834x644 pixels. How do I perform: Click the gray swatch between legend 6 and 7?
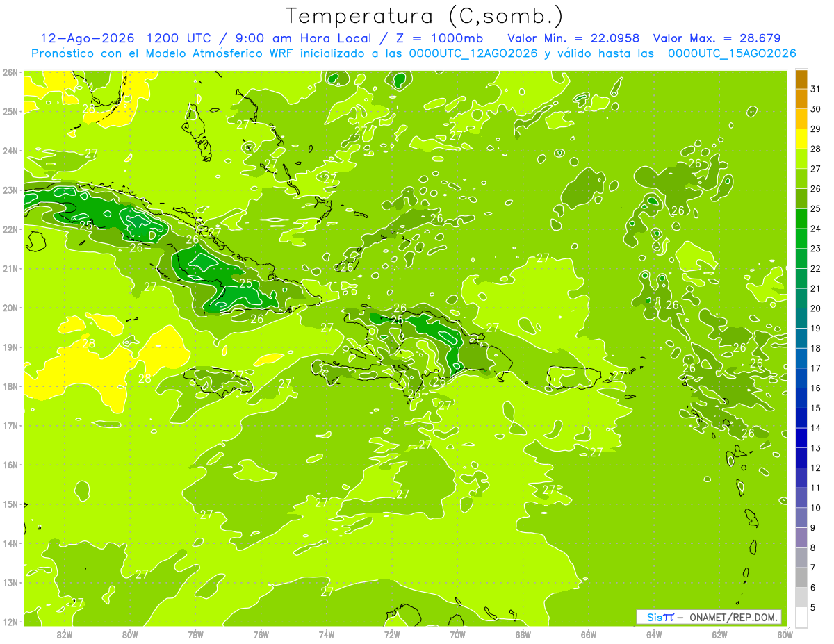(801, 577)
